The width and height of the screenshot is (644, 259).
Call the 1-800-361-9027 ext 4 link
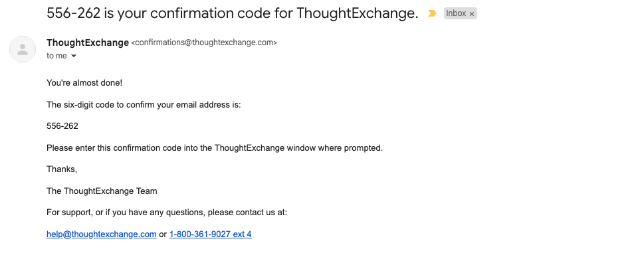(x=210, y=234)
